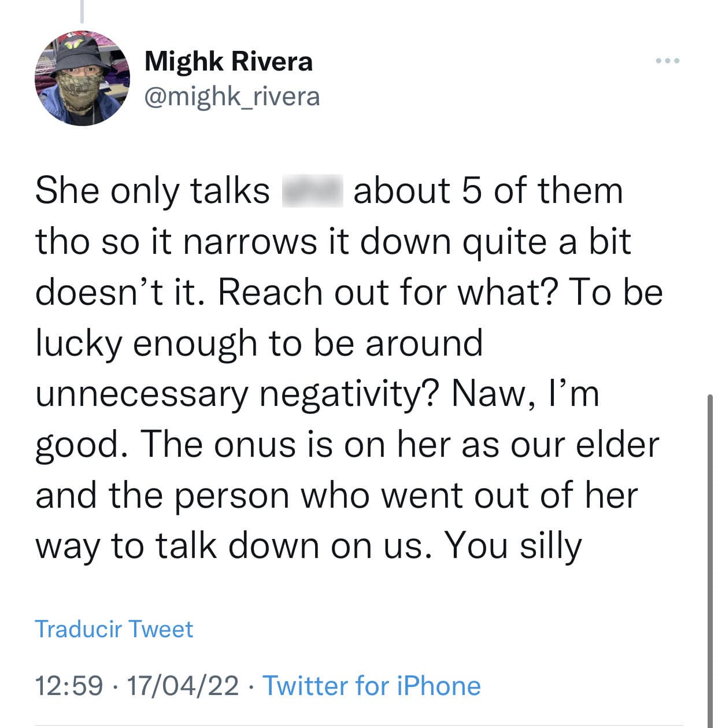Viewport: 718px width, 728px height.
Task: Click the words "about 5 of them"
Action: point(488,191)
